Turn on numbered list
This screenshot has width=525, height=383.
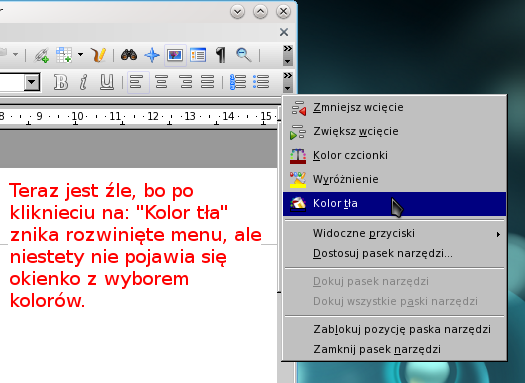(238, 82)
